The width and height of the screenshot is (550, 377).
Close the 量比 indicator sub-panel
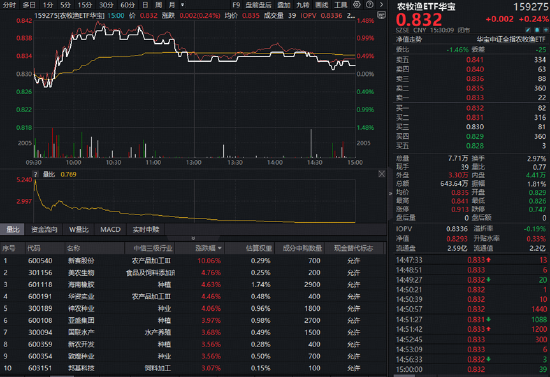[382, 174]
